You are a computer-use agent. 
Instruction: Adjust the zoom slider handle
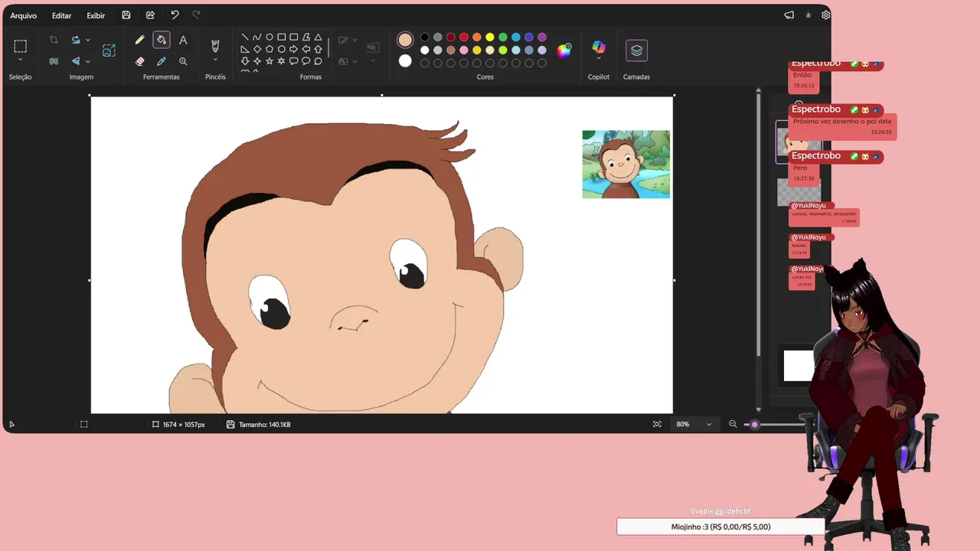tap(754, 424)
